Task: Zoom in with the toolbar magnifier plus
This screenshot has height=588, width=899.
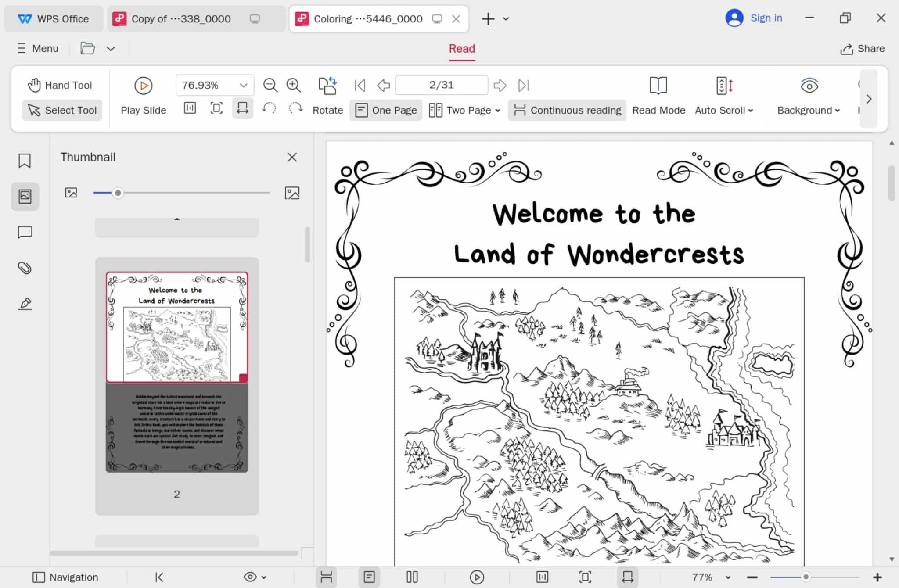Action: (293, 85)
